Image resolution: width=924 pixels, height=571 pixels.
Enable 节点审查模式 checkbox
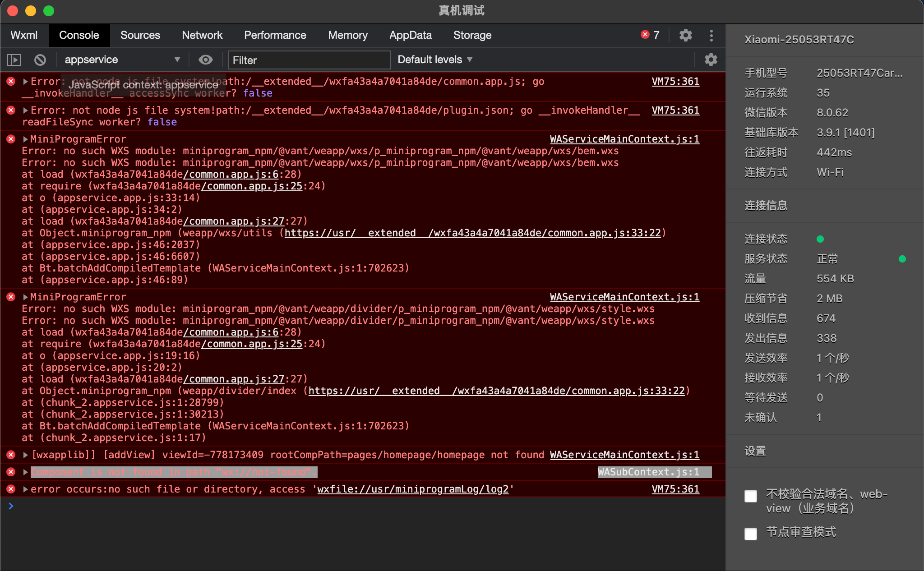point(751,534)
